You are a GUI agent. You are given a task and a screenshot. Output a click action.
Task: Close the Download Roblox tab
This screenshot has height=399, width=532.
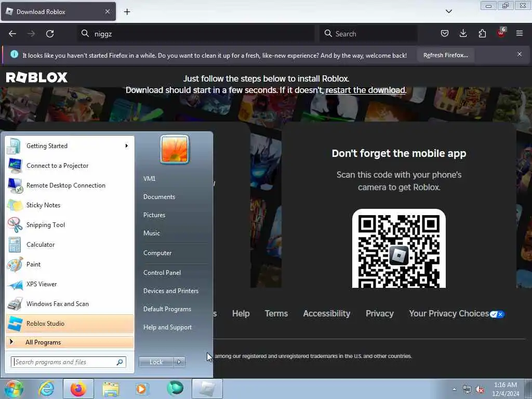click(107, 11)
